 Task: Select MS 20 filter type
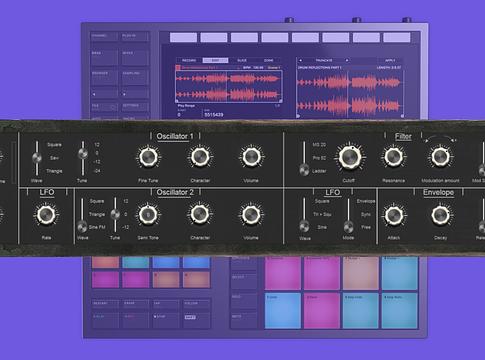point(319,145)
